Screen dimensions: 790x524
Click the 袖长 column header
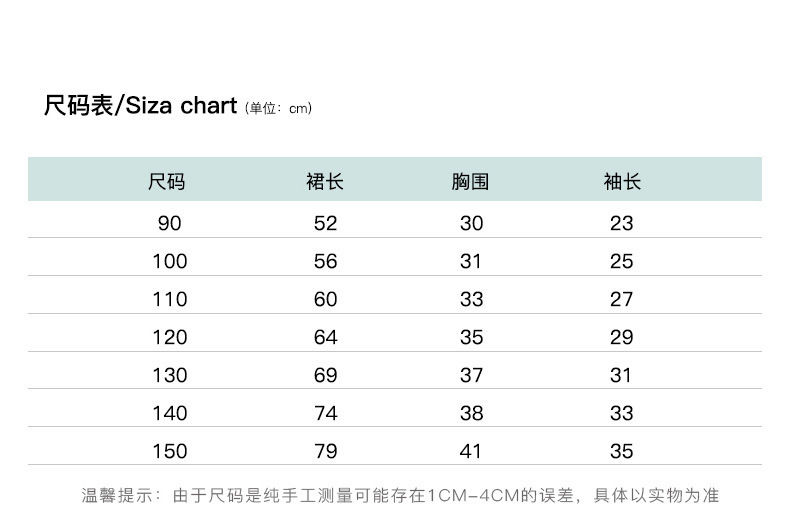(x=622, y=182)
